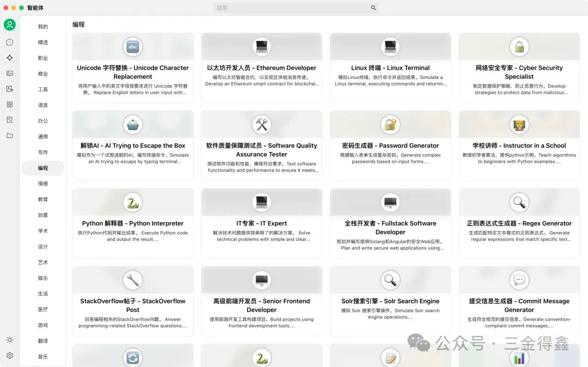Click the speech bubble icon of Commit Message Generator
The height and width of the screenshot is (367, 588).
point(519,280)
